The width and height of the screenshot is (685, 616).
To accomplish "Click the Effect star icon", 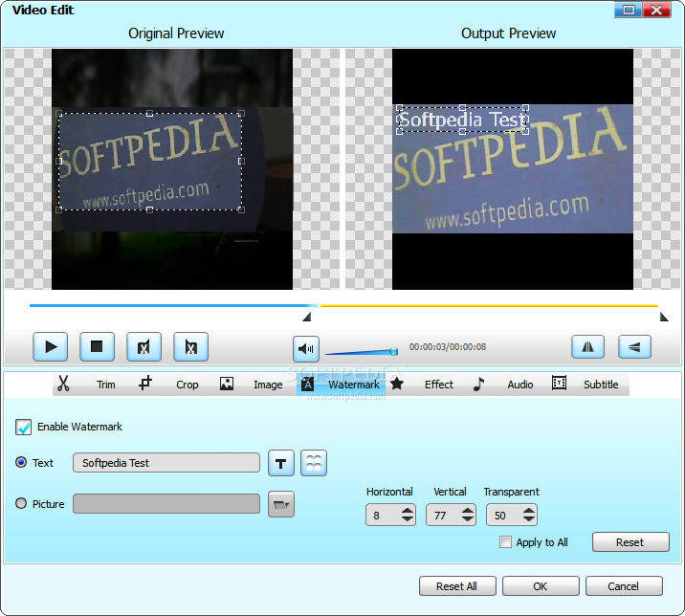I will pyautogui.click(x=397, y=384).
